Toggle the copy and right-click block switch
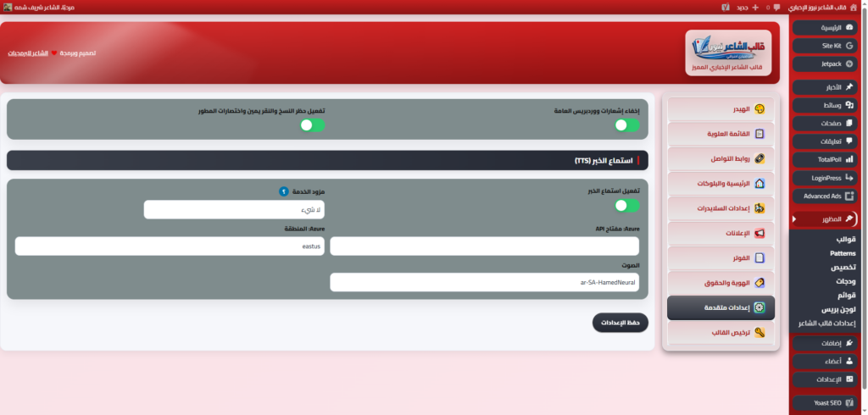This screenshot has width=868, height=415. pyautogui.click(x=312, y=125)
